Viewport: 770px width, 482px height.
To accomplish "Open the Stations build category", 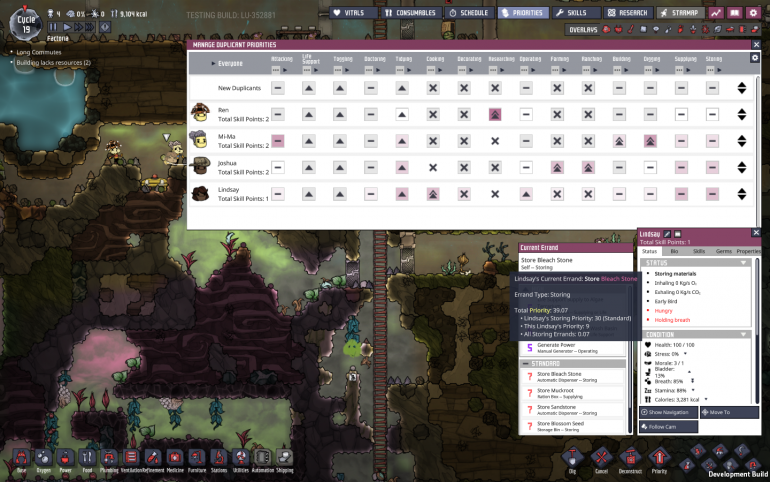I will [219, 458].
